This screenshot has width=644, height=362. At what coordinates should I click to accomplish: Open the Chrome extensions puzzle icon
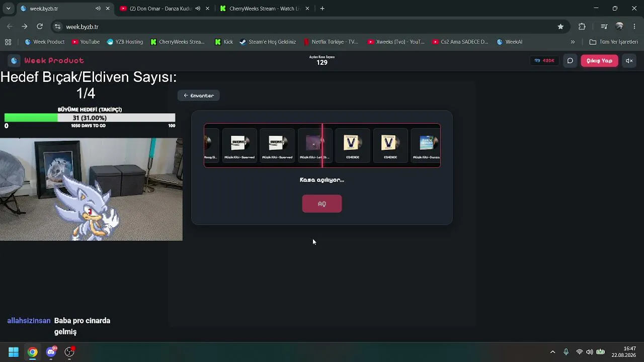(582, 27)
